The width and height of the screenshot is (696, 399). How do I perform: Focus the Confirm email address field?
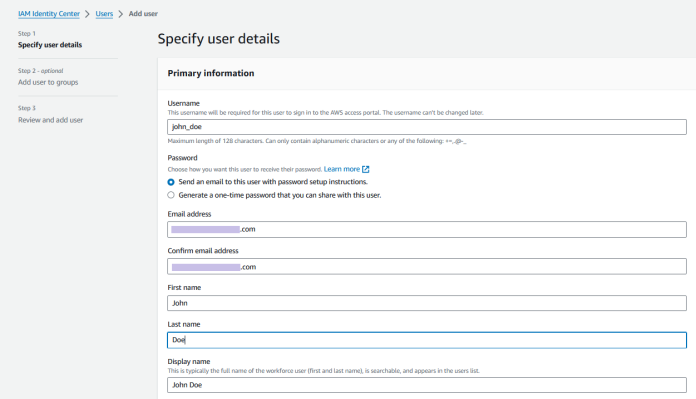[x=427, y=267]
